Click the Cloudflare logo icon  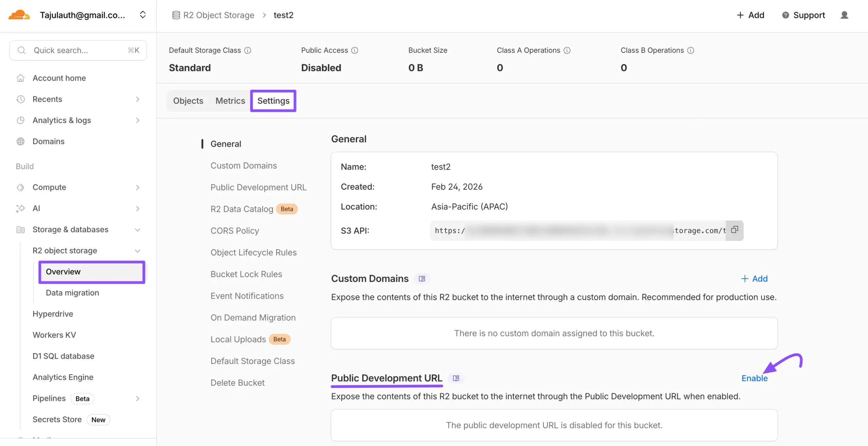point(19,15)
